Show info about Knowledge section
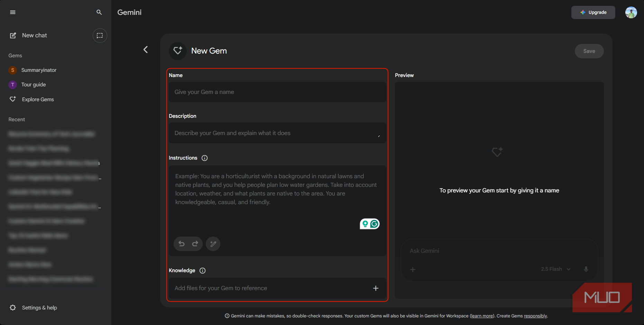Image resolution: width=644 pixels, height=325 pixels. click(x=203, y=271)
